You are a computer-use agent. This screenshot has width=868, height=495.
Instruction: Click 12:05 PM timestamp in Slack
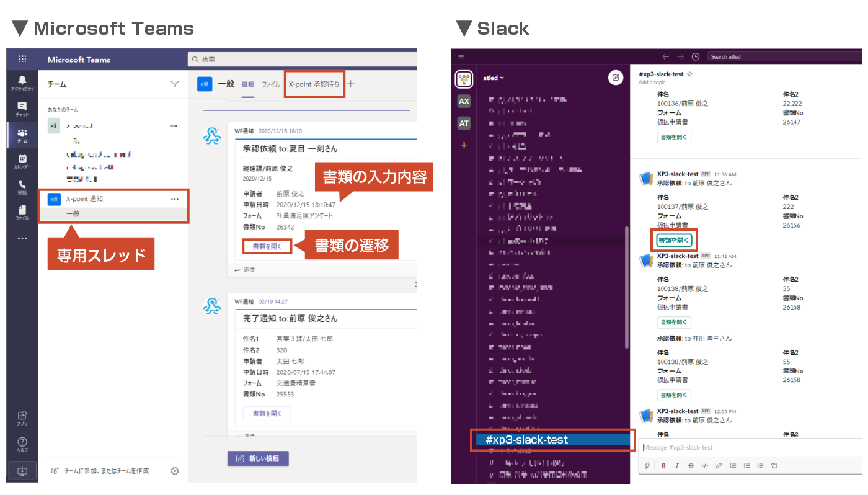725,411
